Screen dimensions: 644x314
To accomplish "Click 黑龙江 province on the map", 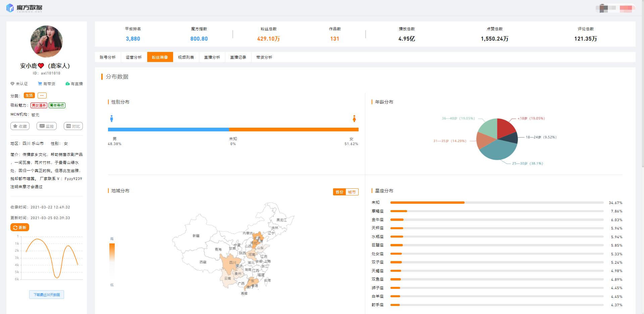I will tap(281, 220).
